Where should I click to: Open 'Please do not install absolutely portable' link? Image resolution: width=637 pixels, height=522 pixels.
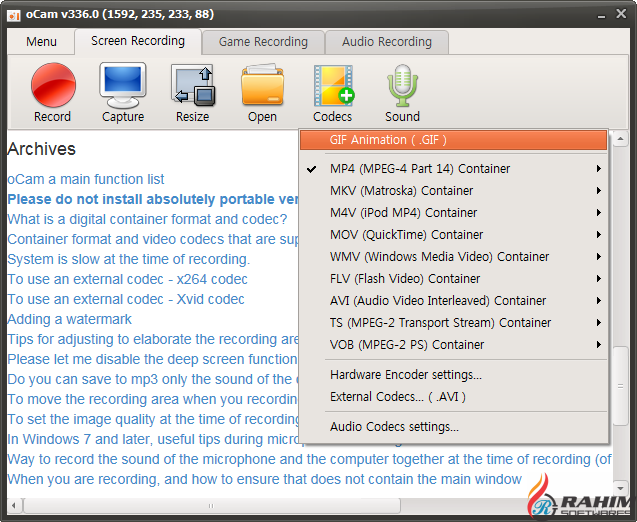[x=153, y=199]
